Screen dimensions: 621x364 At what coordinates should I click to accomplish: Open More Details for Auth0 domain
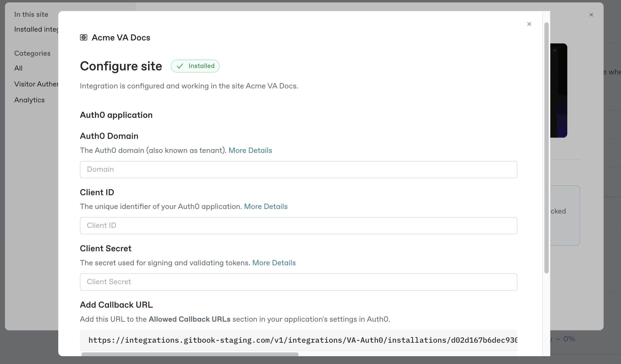pos(250,150)
